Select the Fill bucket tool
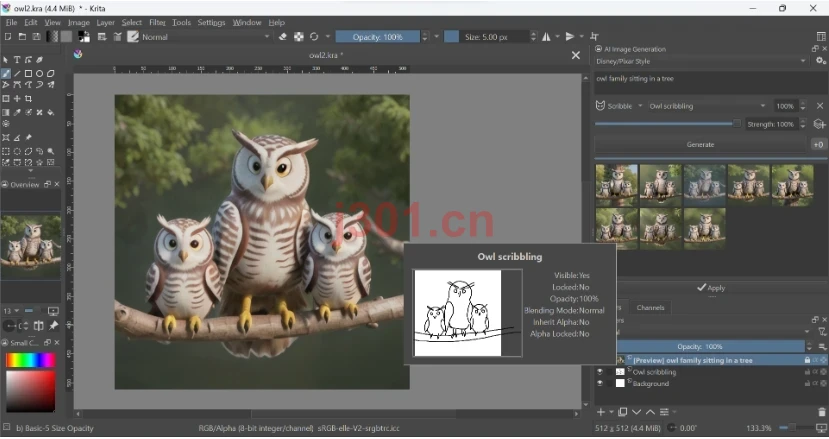 tap(51, 112)
